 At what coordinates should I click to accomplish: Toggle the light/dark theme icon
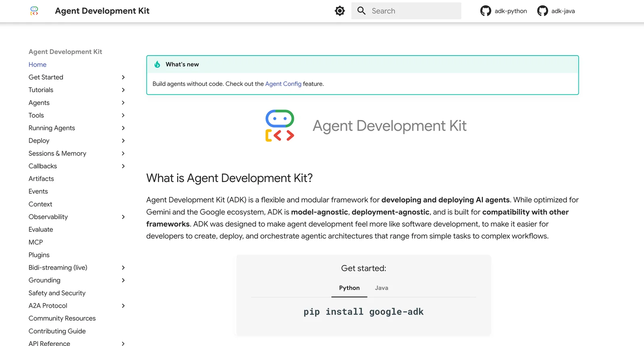pos(340,11)
